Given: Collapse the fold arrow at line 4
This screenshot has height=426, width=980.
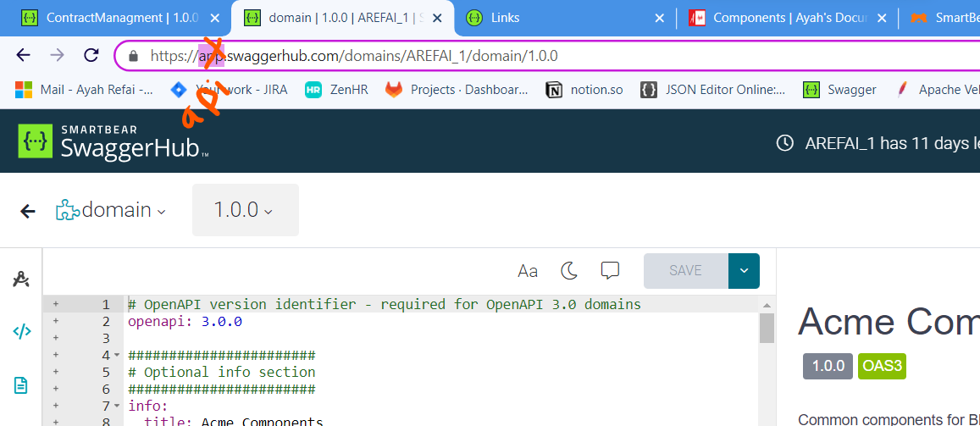Looking at the screenshot, I should click(x=117, y=356).
